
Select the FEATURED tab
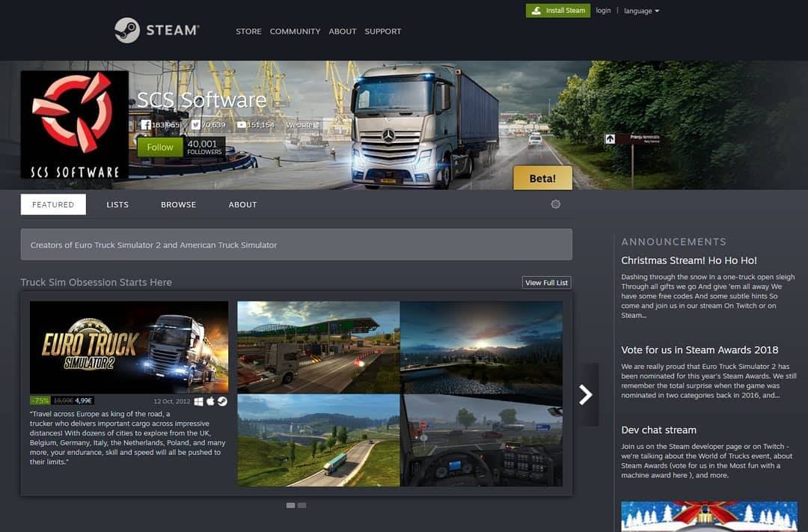(x=53, y=205)
